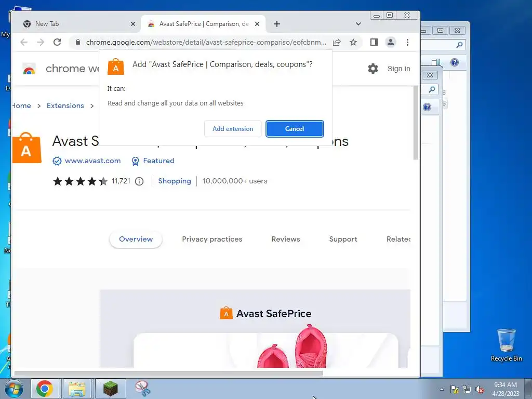This screenshot has width=532, height=399.
Task: Click the Action Center flag icon
Action: [x=454, y=389]
